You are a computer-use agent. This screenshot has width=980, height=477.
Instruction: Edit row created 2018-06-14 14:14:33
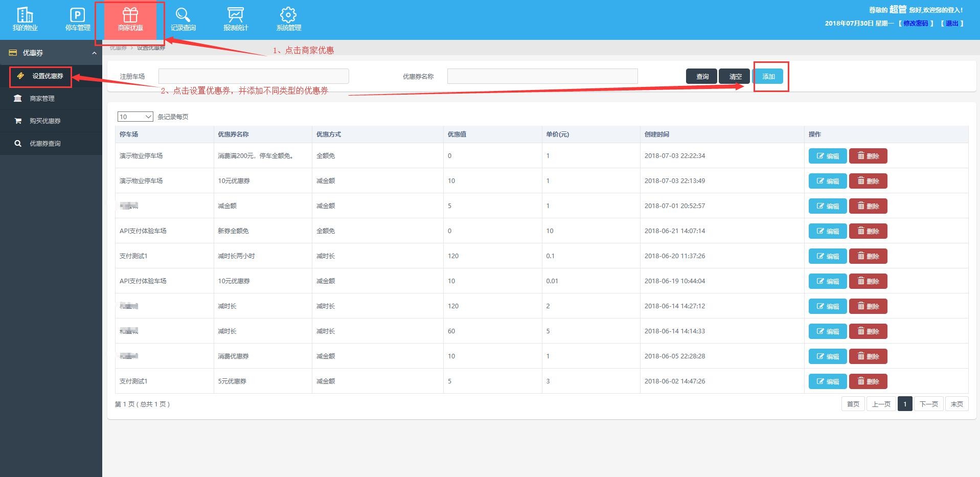click(x=828, y=331)
